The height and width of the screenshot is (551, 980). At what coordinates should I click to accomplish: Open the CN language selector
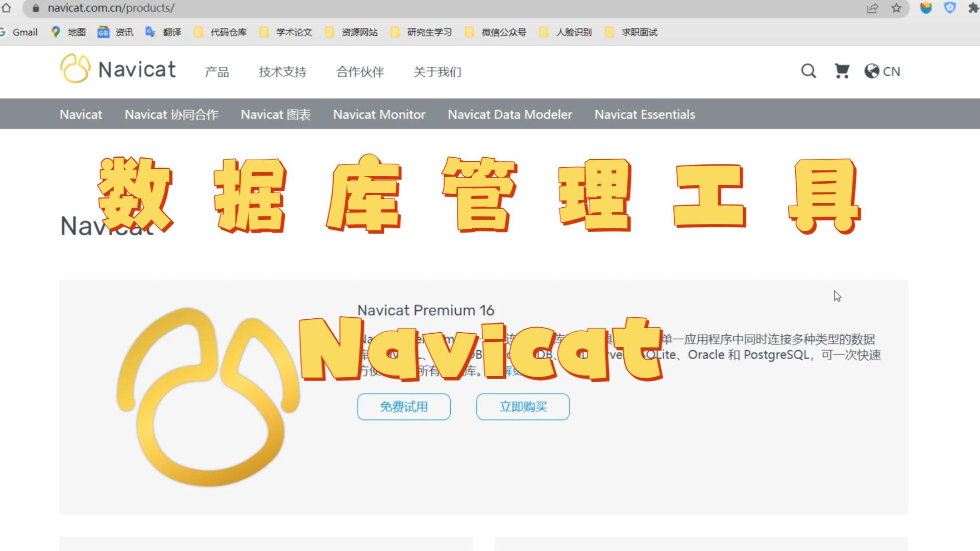882,71
